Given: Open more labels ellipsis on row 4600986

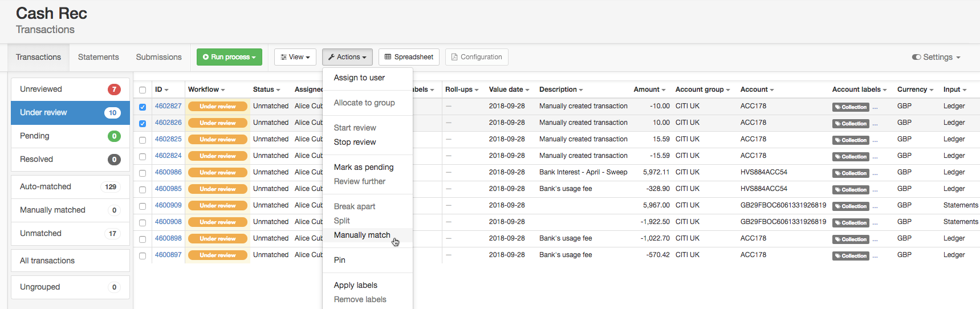Looking at the screenshot, I should (x=875, y=173).
